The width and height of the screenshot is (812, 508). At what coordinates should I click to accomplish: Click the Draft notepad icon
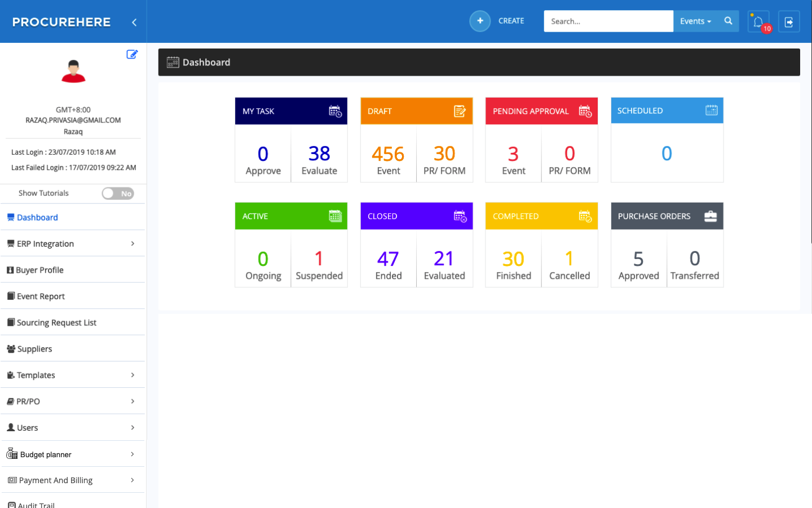460,111
